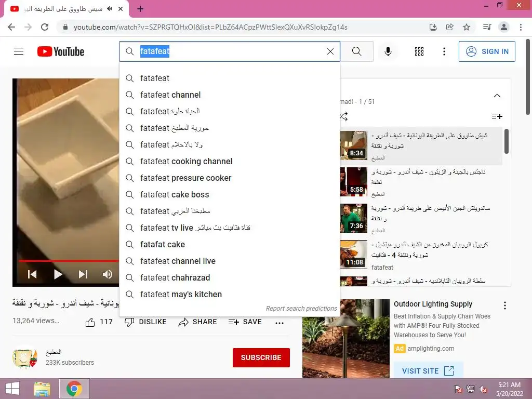Play the video
The height and width of the screenshot is (399, 532).
[58, 274]
